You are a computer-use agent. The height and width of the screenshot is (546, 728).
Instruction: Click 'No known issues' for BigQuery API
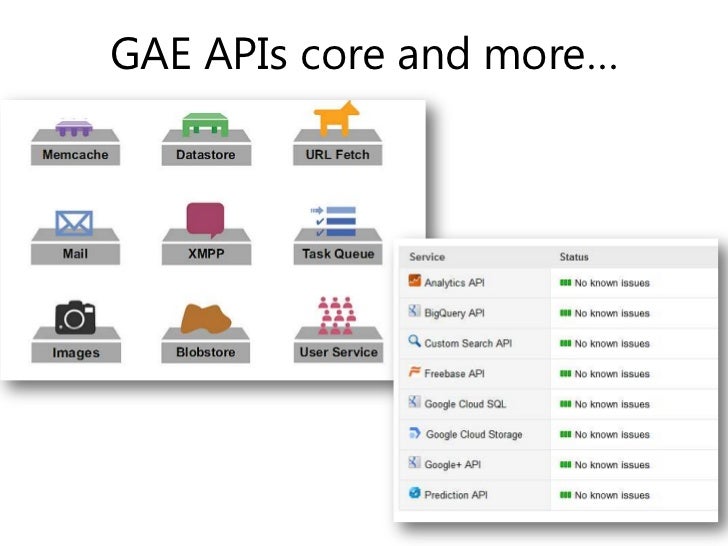tap(612, 313)
